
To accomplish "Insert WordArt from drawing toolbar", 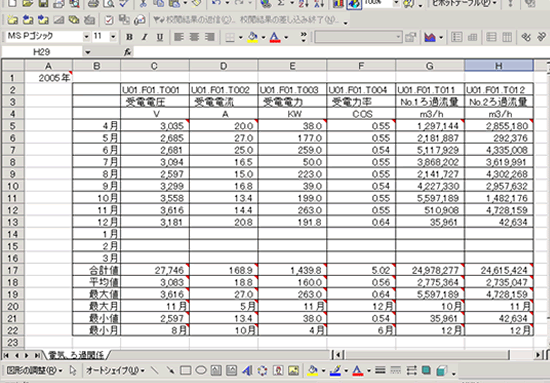I will [x=247, y=370].
